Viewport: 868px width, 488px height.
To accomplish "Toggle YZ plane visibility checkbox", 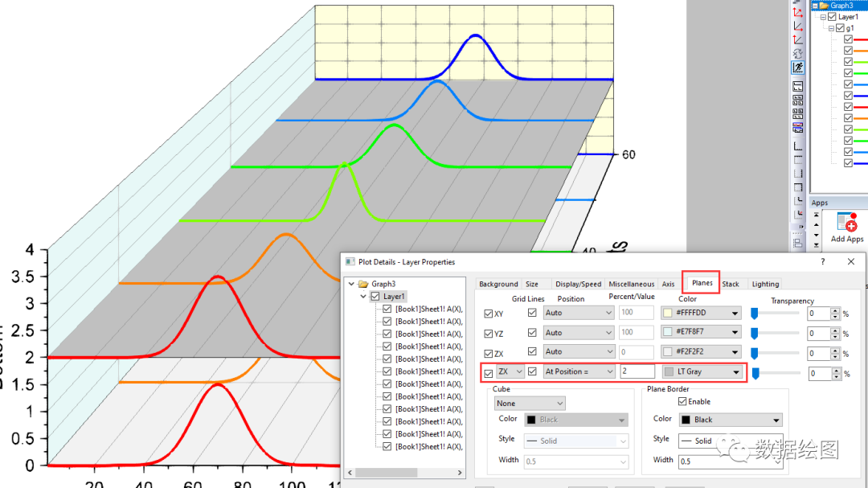I will pos(489,334).
